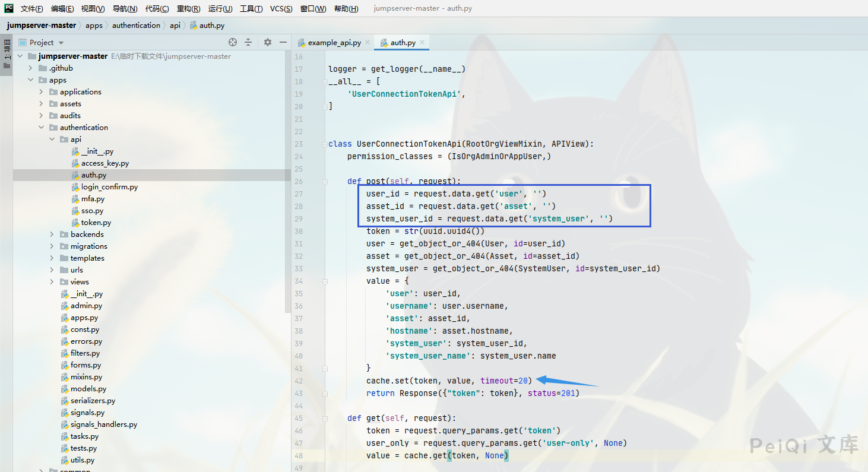
Task: Switch to the example_api.py tab
Action: (334, 43)
